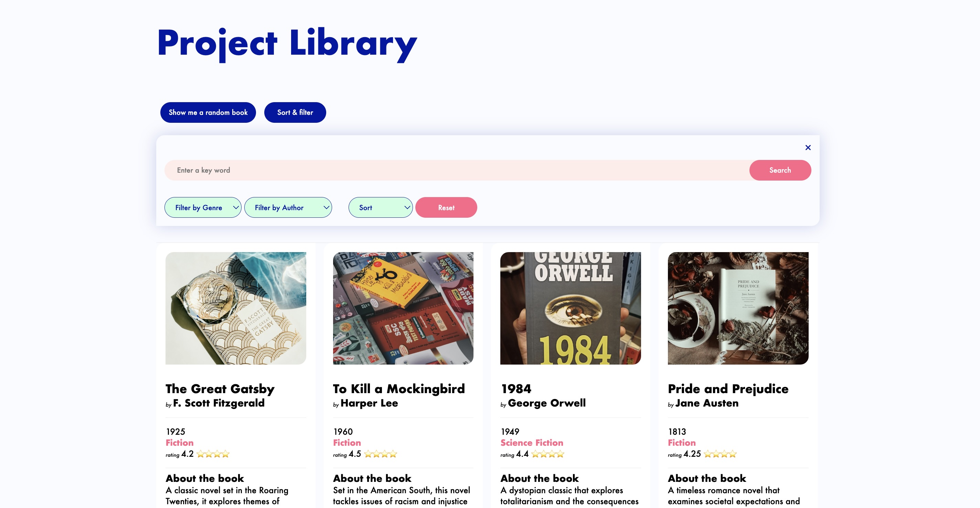
Task: Click the star rating for To Kill a Mockingbird
Action: click(381, 454)
